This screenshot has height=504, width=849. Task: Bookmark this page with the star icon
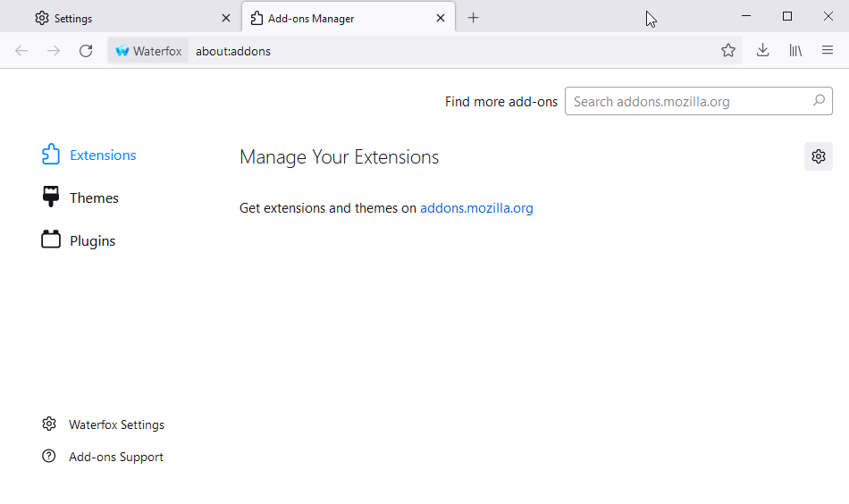point(728,50)
